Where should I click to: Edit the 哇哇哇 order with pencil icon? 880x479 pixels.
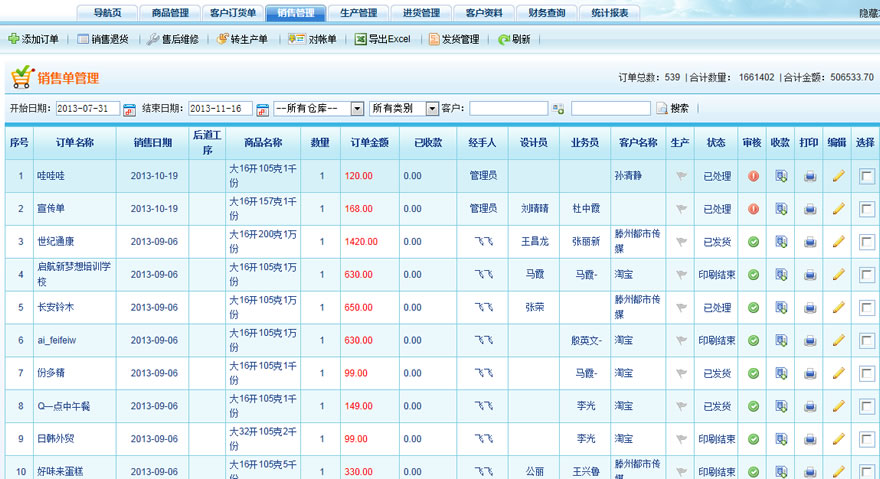838,176
